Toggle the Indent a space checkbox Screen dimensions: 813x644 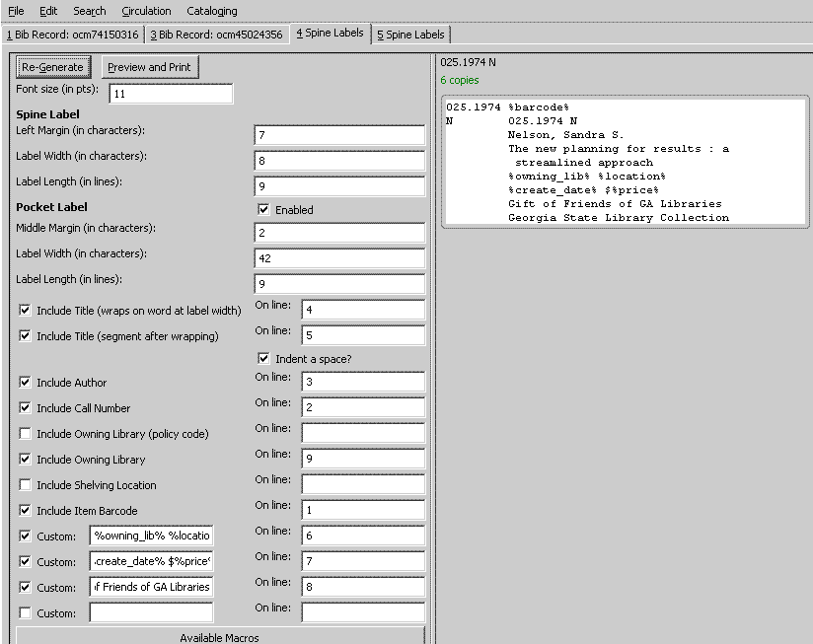point(263,359)
